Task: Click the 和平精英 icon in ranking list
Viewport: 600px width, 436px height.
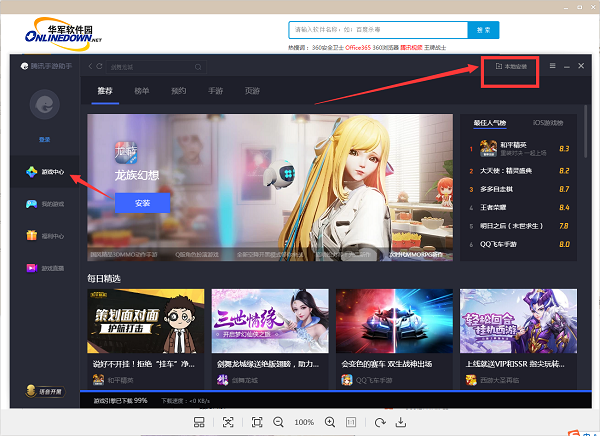Action: [488, 148]
